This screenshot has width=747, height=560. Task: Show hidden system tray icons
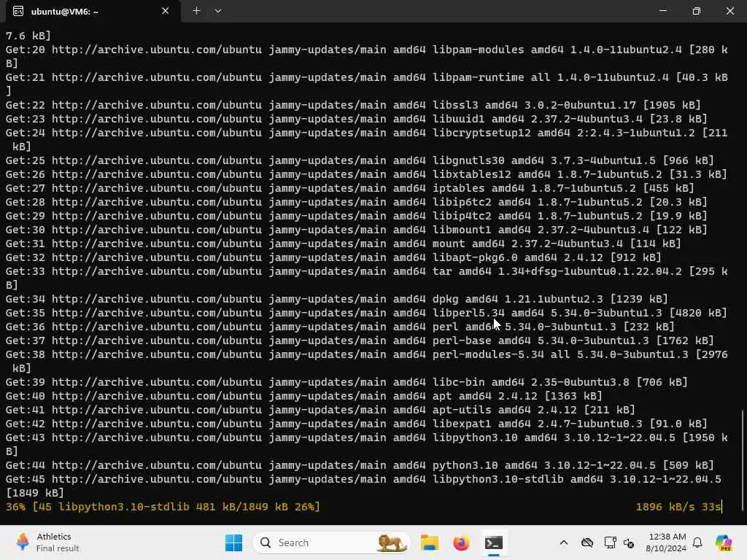click(564, 542)
